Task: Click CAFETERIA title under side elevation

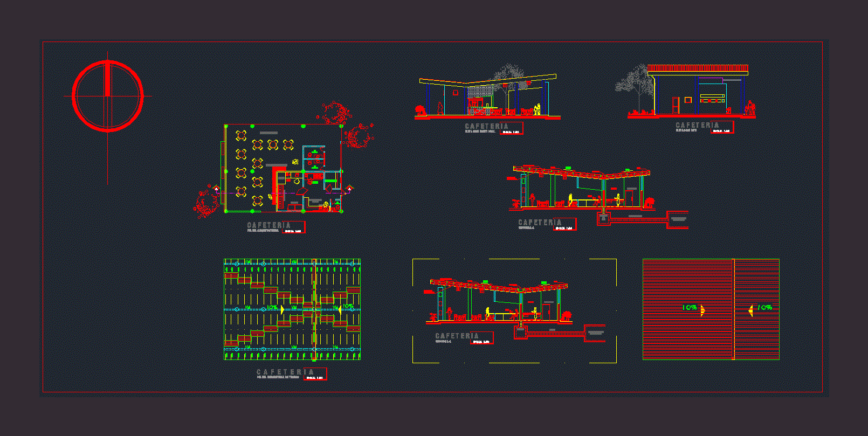Action: [697, 125]
